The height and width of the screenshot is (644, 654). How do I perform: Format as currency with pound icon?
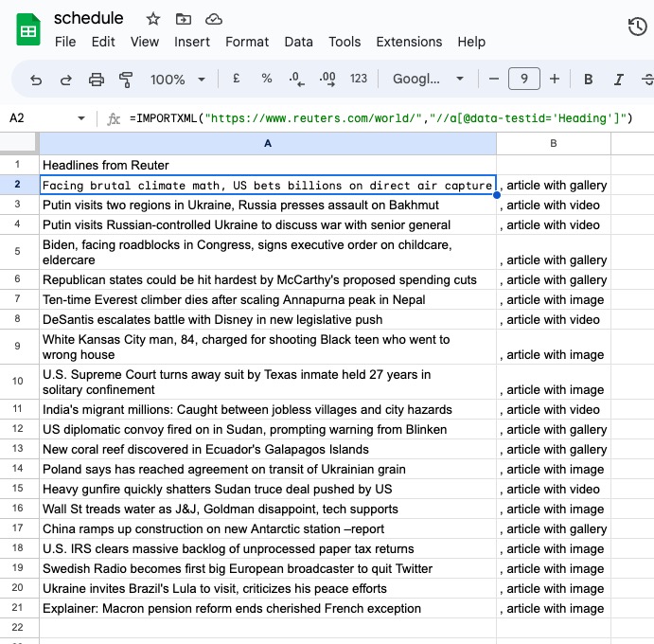(236, 79)
